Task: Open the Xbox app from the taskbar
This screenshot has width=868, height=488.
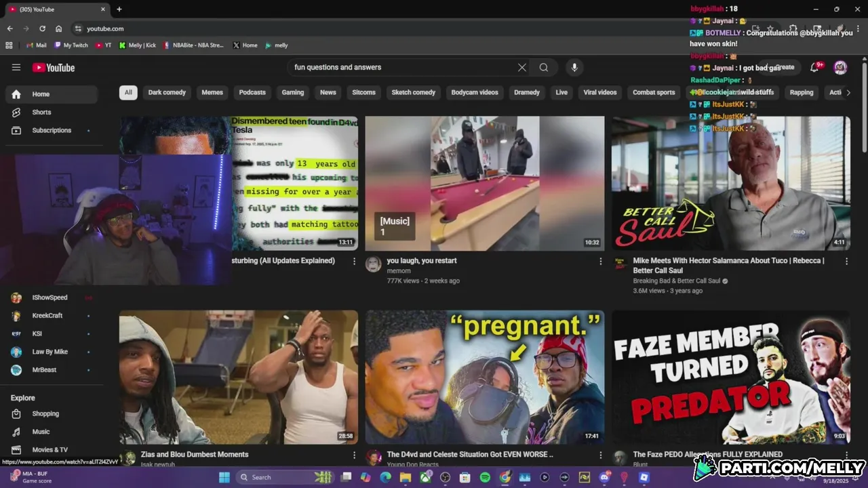Action: (425, 477)
